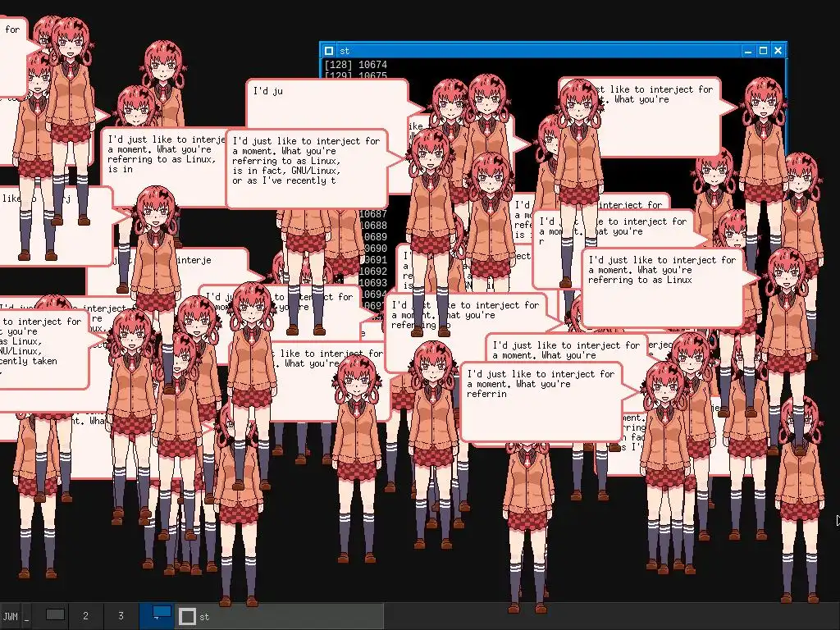Click bubble ending with 'referrin'
Viewport: 840px width, 630px height.
[541, 402]
